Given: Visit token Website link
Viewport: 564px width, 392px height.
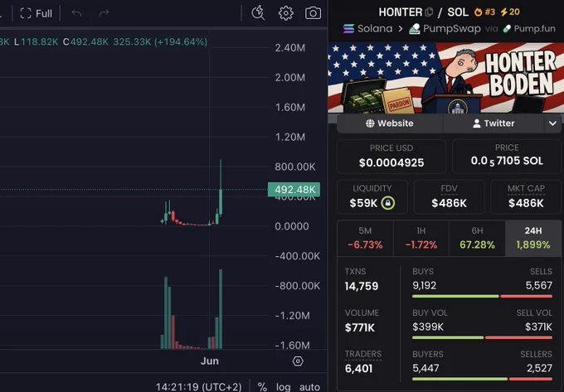Looking at the screenshot, I should [390, 123].
